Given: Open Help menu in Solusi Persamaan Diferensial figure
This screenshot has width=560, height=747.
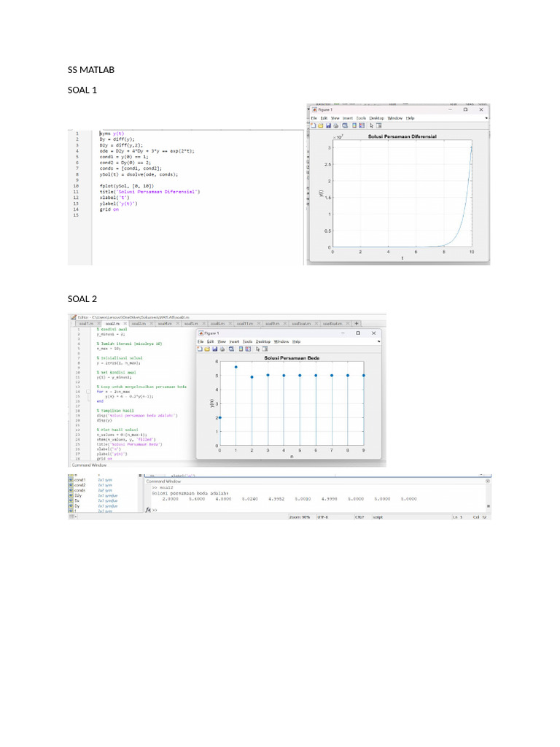Looking at the screenshot, I should [410, 118].
